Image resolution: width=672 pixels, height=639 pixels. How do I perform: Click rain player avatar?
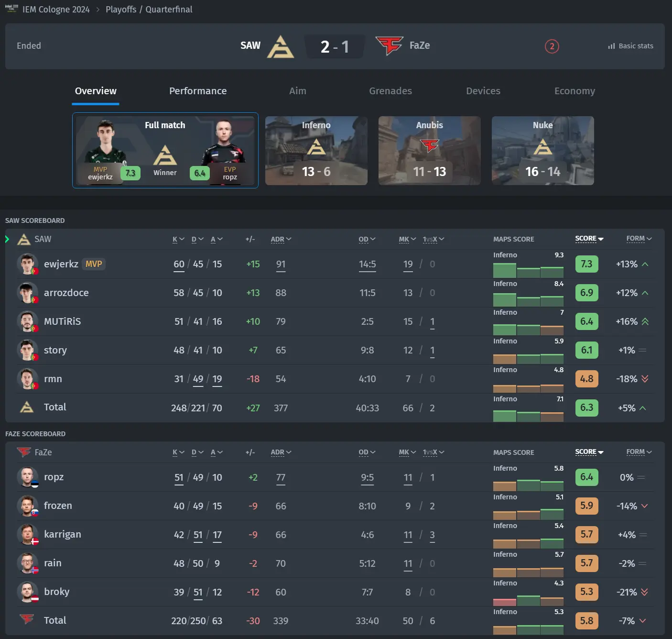tap(27, 563)
